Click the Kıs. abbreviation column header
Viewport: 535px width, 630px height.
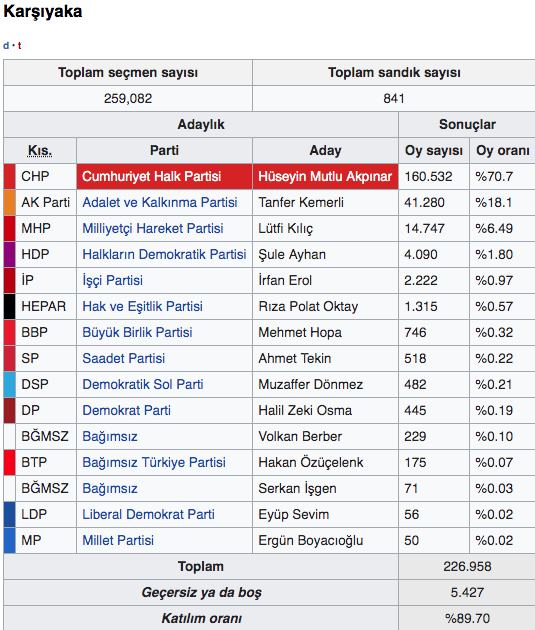[x=40, y=151]
